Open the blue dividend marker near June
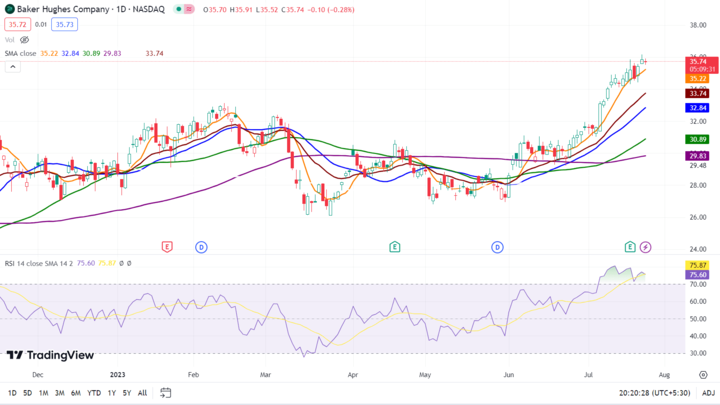This screenshot has width=720, height=405. [497, 248]
